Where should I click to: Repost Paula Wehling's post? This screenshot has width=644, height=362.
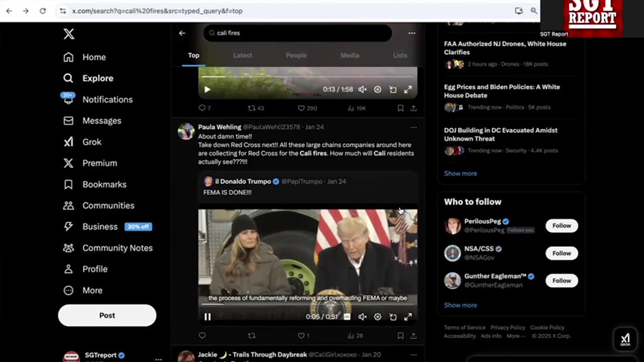252,335
